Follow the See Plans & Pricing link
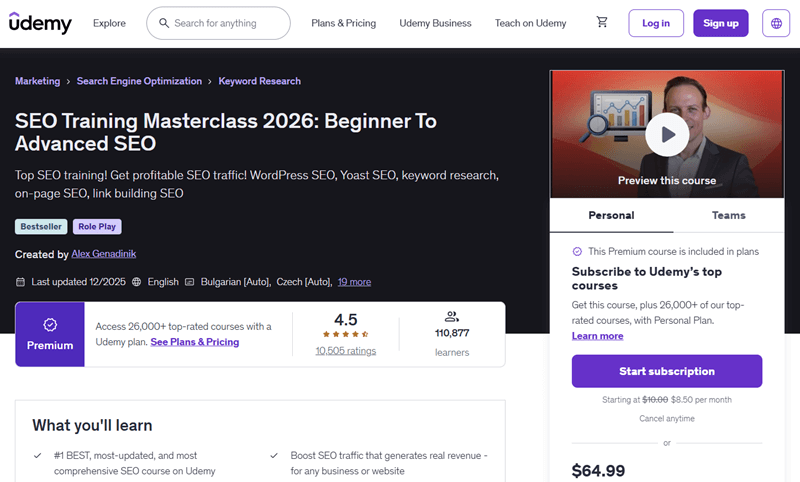 (194, 342)
